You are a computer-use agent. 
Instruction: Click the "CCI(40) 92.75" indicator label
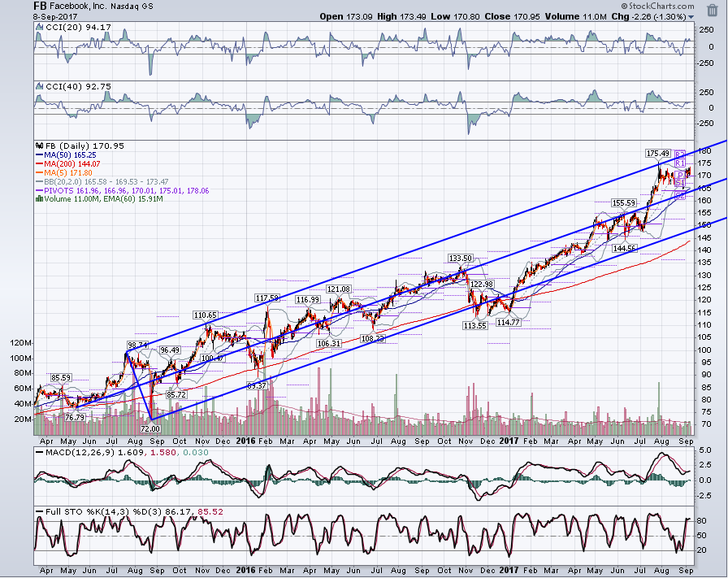coord(78,86)
